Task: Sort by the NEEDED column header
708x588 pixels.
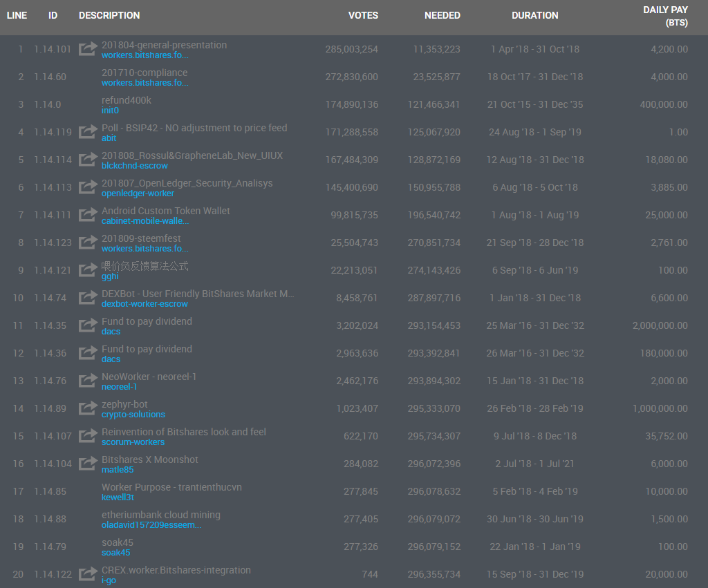Action: [x=442, y=15]
